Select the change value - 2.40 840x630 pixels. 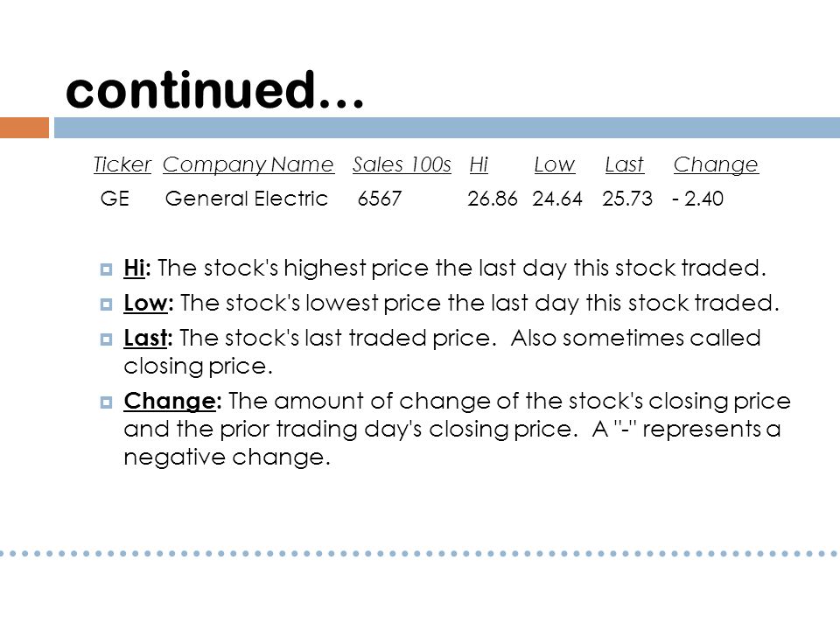click(x=697, y=199)
